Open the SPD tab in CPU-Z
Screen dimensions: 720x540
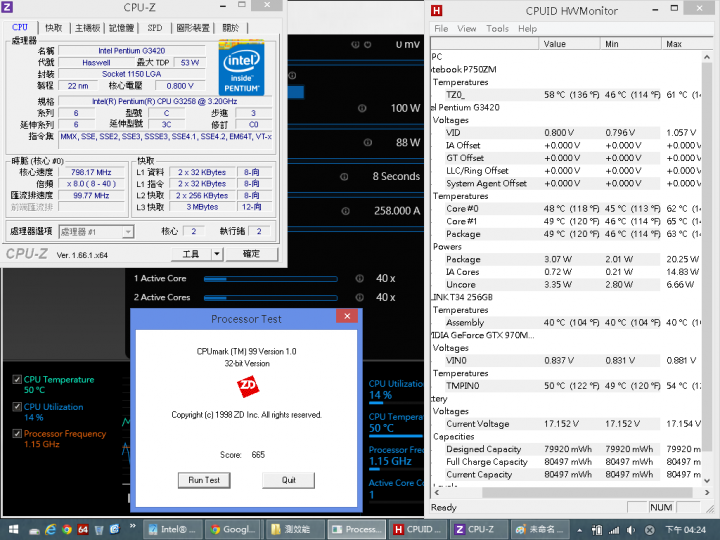tap(155, 28)
